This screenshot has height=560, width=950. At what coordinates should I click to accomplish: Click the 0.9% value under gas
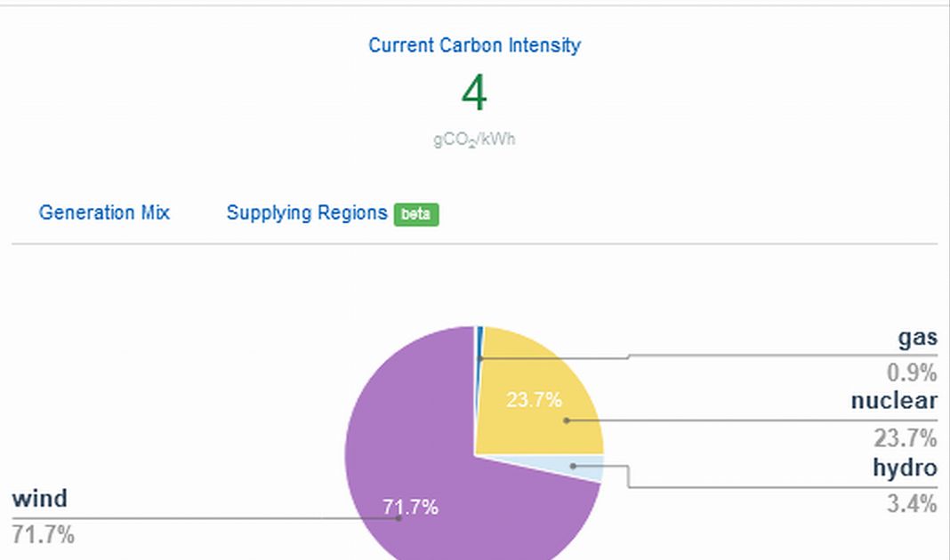(912, 372)
